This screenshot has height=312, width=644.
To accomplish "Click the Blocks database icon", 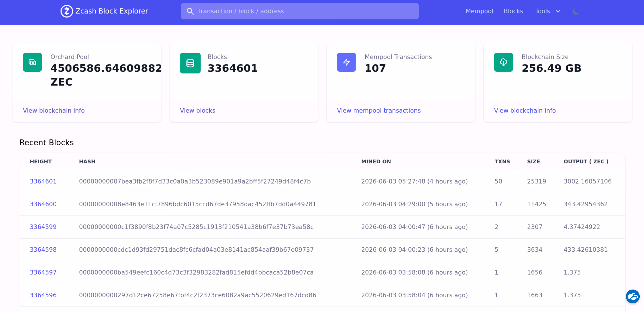I will point(190,63).
